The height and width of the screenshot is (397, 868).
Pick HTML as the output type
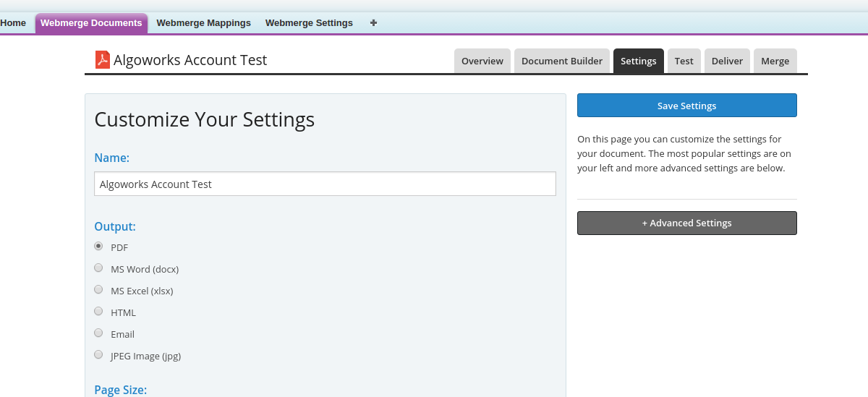(x=98, y=312)
